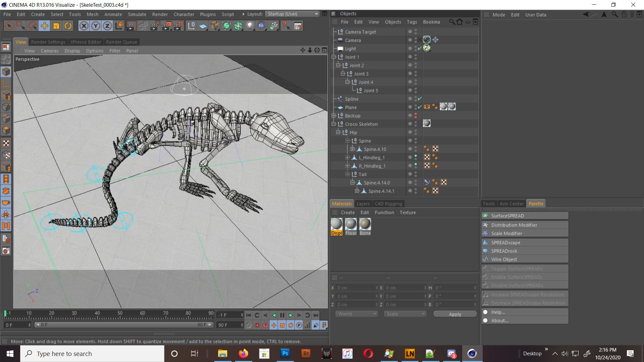Select the Move tool in toolbar

[x=44, y=26]
